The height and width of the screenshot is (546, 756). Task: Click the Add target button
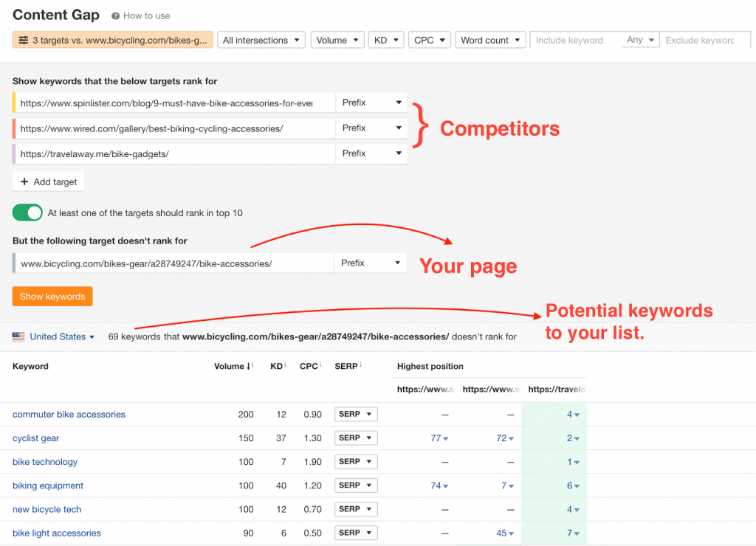(x=49, y=182)
